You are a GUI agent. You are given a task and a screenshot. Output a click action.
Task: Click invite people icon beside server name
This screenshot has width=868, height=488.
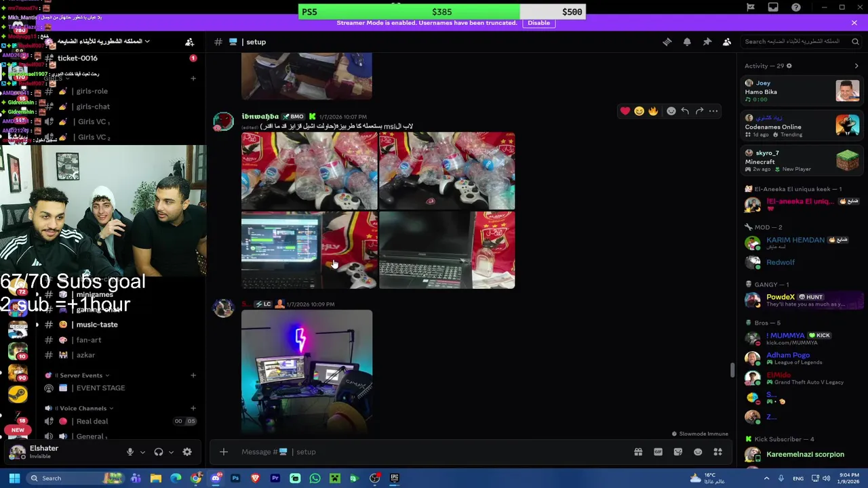tap(190, 42)
